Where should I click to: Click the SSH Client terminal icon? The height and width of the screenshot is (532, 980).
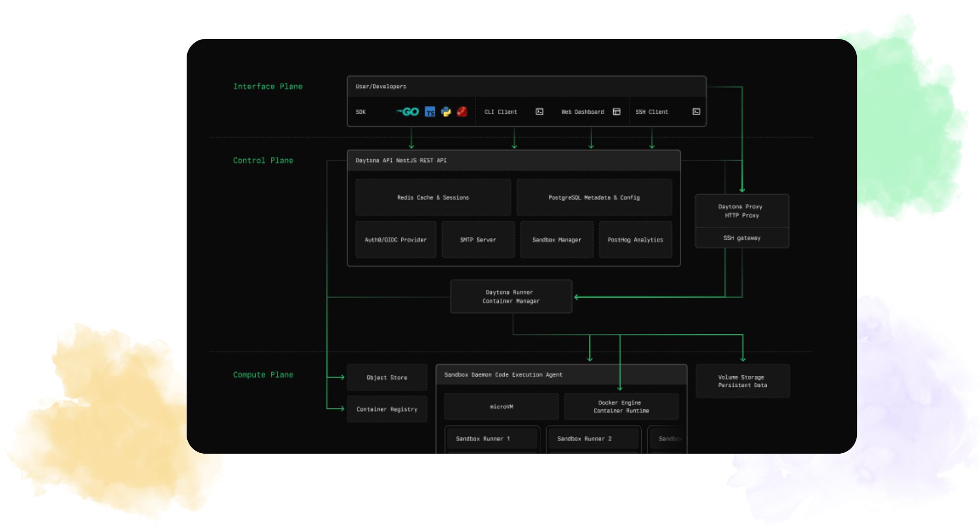coord(696,112)
